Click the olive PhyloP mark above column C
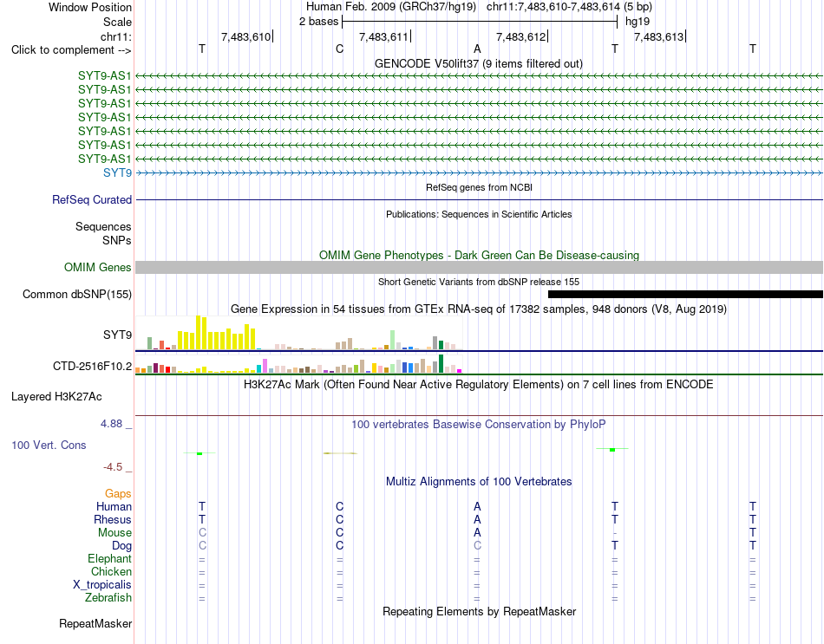This screenshot has height=644, width=824. point(340,452)
